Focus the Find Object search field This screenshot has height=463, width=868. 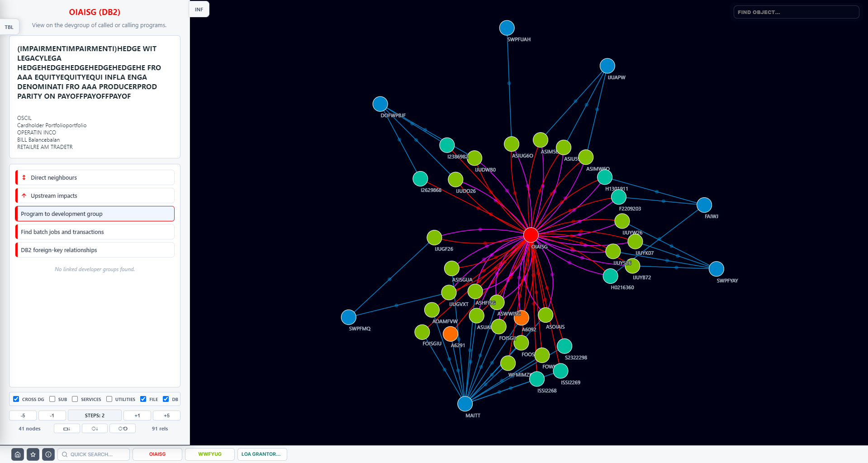796,12
